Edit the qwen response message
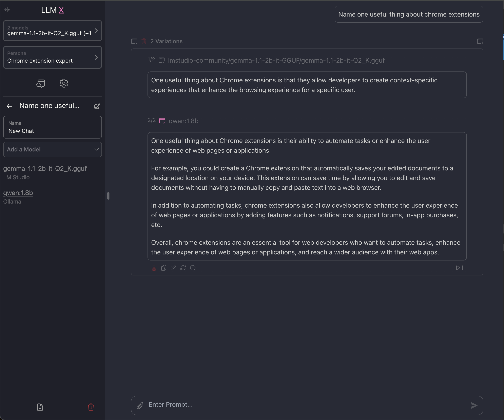This screenshot has height=420, width=504. click(173, 268)
